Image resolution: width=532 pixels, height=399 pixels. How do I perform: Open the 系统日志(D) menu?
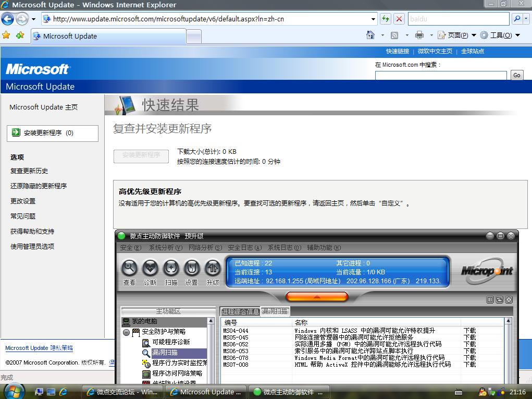284,248
